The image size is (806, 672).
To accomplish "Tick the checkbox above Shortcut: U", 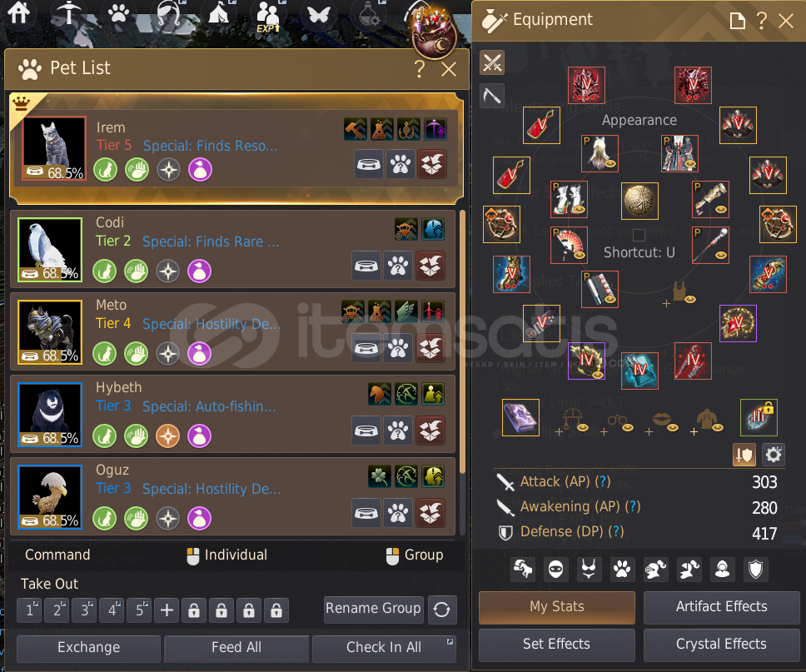I will (639, 235).
